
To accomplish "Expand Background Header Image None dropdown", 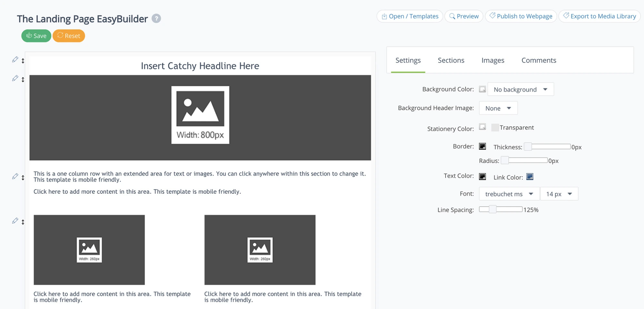I will (498, 108).
